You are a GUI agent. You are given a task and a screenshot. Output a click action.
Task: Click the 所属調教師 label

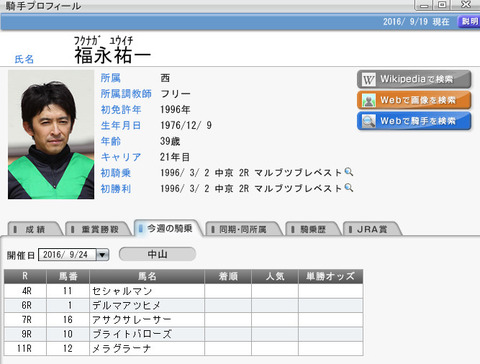click(126, 94)
